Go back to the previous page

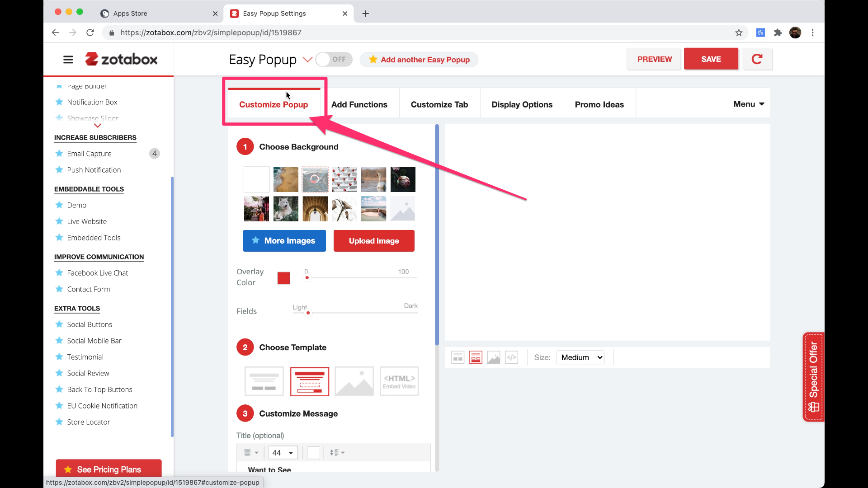pyautogui.click(x=55, y=33)
